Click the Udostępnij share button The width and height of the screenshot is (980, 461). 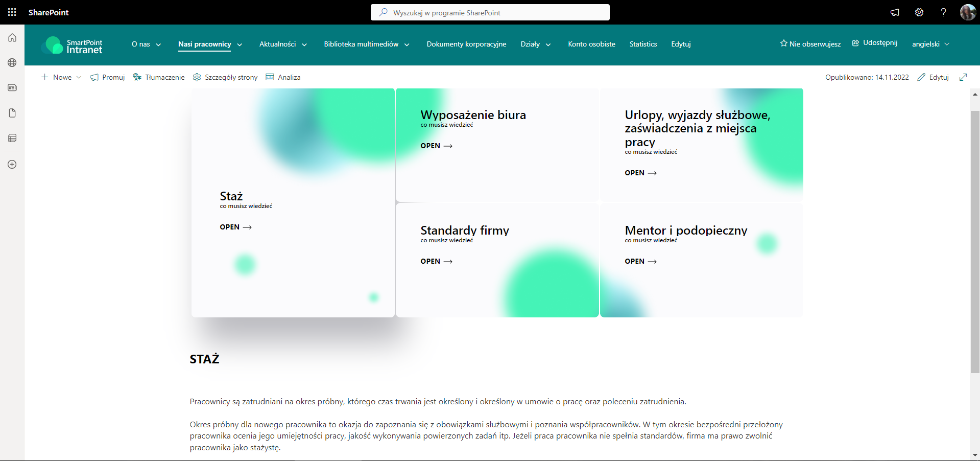[x=875, y=43]
